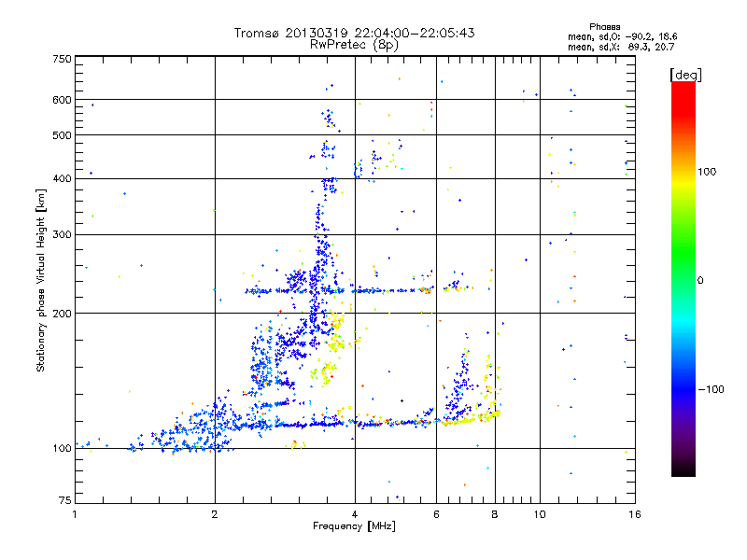Click the '8' frequency tick label

(x=495, y=514)
